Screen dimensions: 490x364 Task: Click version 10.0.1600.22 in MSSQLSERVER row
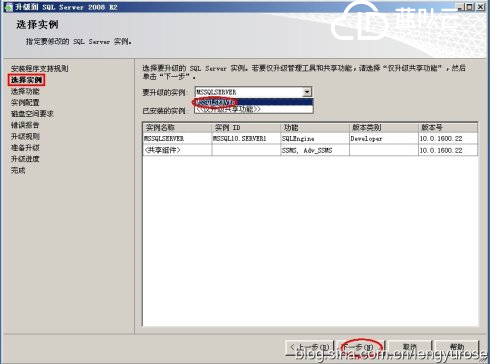click(448, 138)
